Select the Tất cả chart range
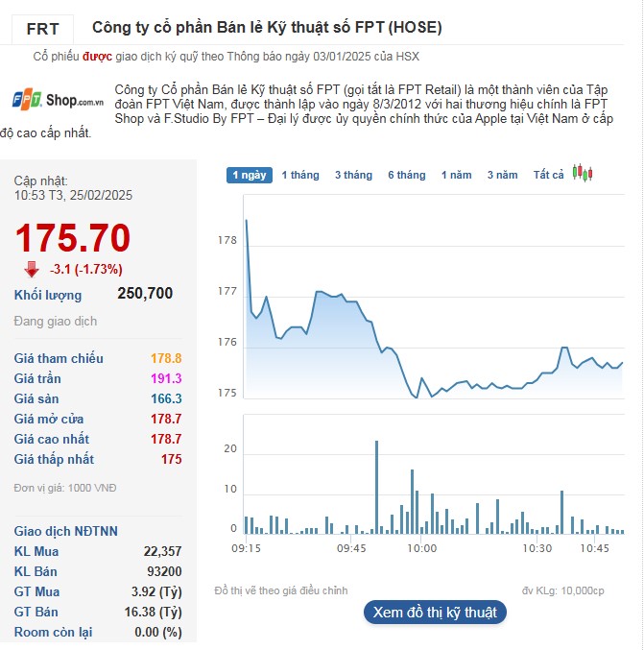 click(x=548, y=175)
